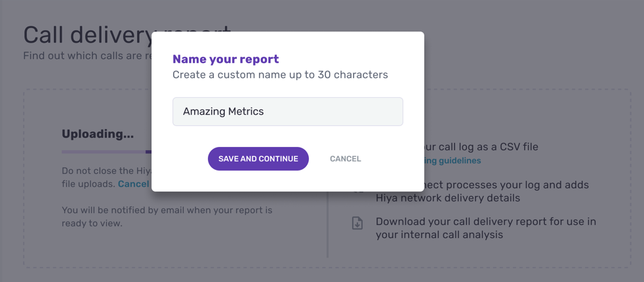This screenshot has width=644, height=282.
Task: Click the purple upload progress bar
Action: point(106,151)
